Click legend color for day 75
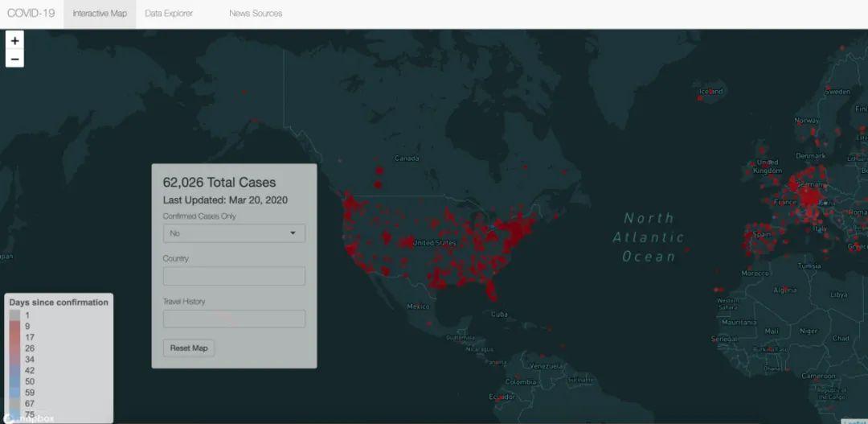This screenshot has height=424, width=868. [14, 414]
